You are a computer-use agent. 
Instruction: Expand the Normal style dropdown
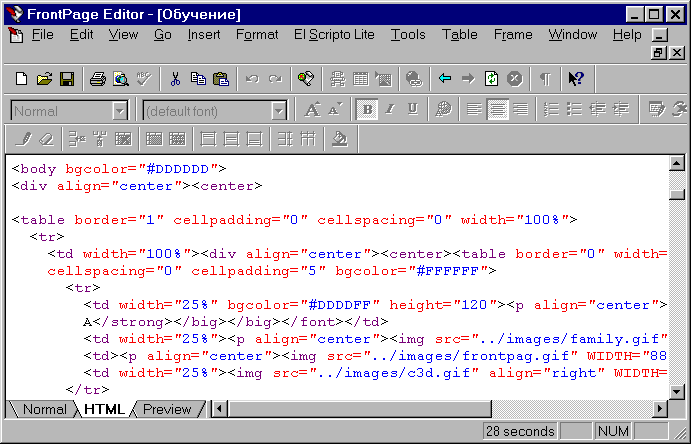point(120,111)
